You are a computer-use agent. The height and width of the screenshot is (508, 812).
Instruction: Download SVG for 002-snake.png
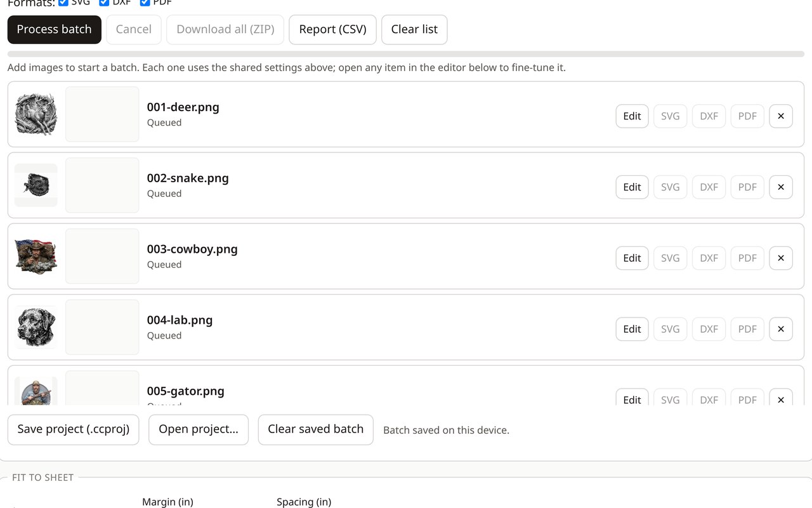(671, 187)
